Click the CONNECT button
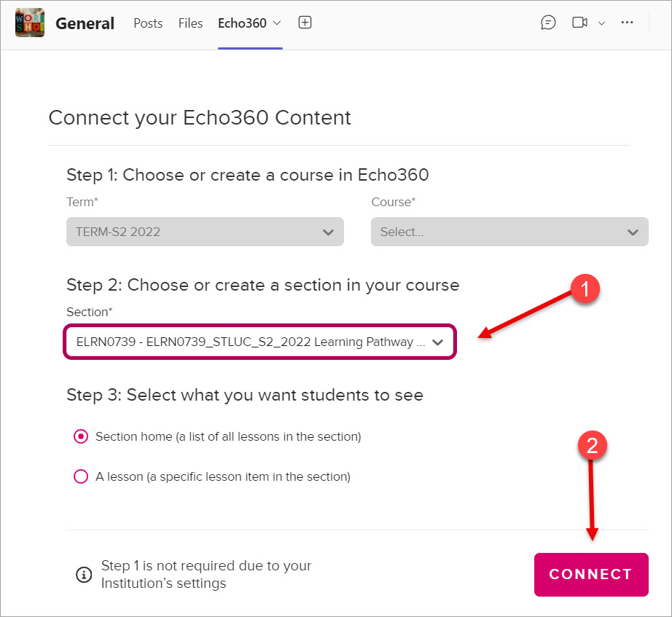Image resolution: width=672 pixels, height=617 pixels. [591, 575]
